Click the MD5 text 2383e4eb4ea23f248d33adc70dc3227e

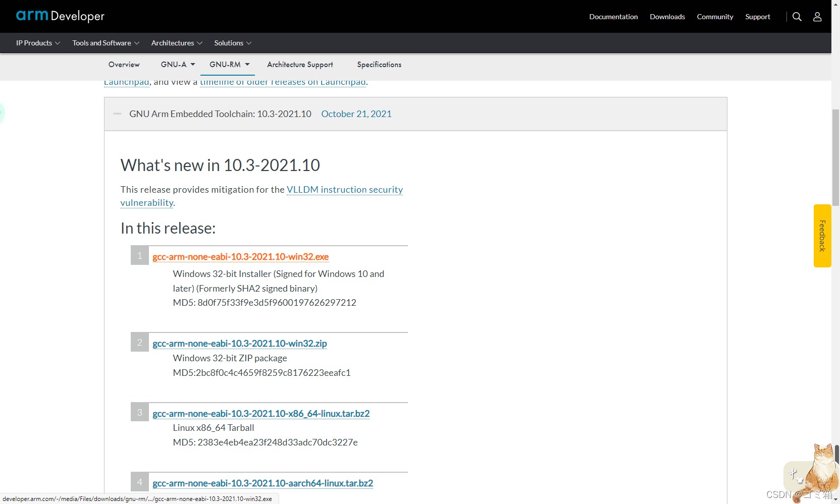click(278, 442)
